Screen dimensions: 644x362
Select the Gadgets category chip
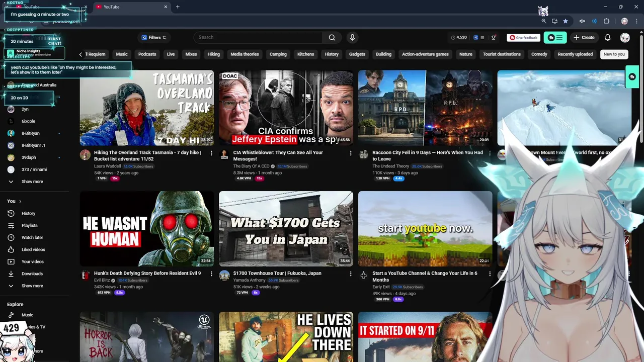point(357,54)
